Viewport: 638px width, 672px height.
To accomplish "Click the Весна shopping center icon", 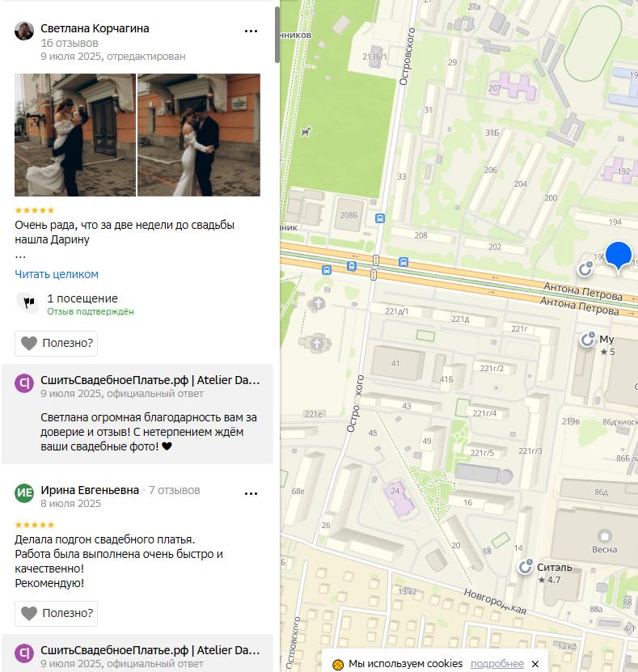I will coord(603,535).
